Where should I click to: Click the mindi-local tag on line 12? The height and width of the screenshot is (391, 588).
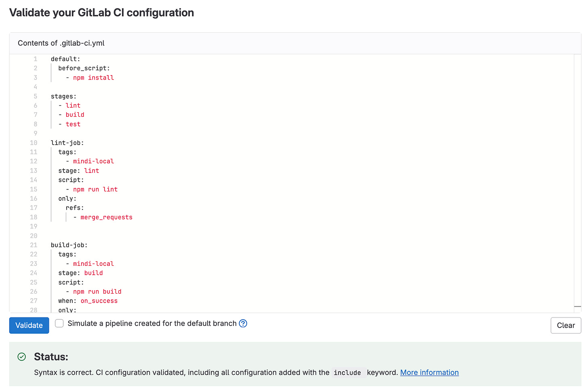(93, 161)
